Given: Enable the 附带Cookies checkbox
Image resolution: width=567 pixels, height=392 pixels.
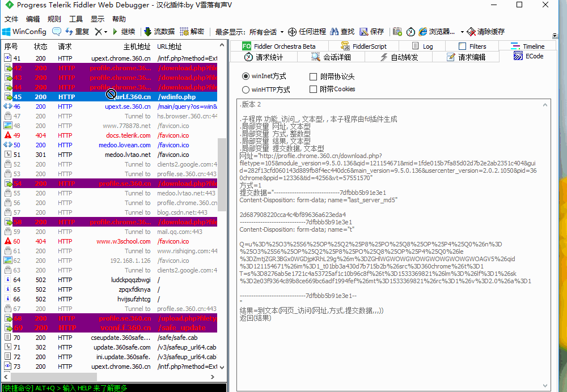Looking at the screenshot, I should pyautogui.click(x=313, y=90).
